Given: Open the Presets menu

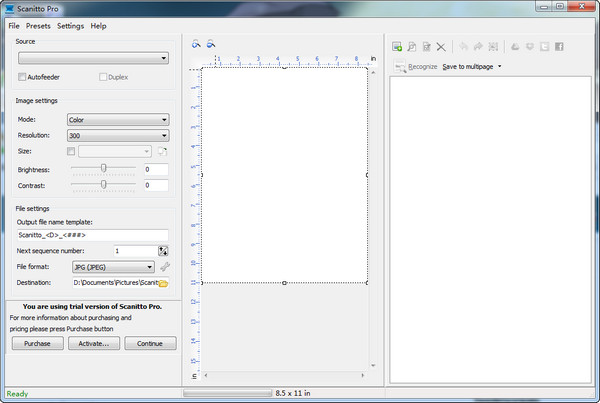Looking at the screenshot, I should pyautogui.click(x=38, y=26).
